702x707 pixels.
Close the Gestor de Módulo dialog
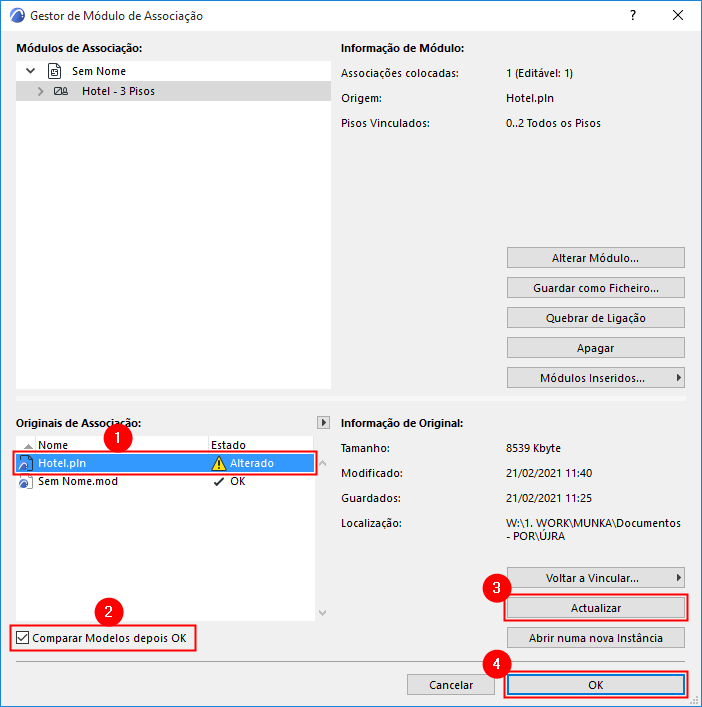pos(678,15)
